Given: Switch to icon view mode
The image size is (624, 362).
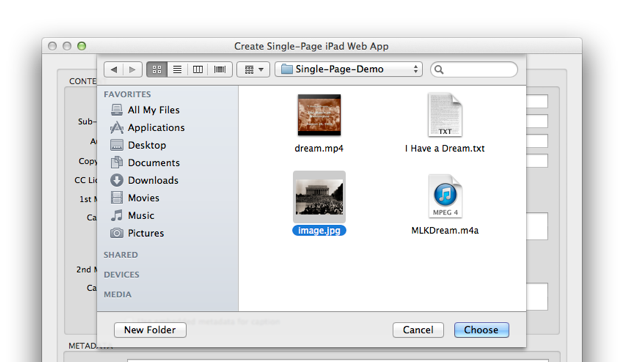Looking at the screenshot, I should (x=157, y=70).
